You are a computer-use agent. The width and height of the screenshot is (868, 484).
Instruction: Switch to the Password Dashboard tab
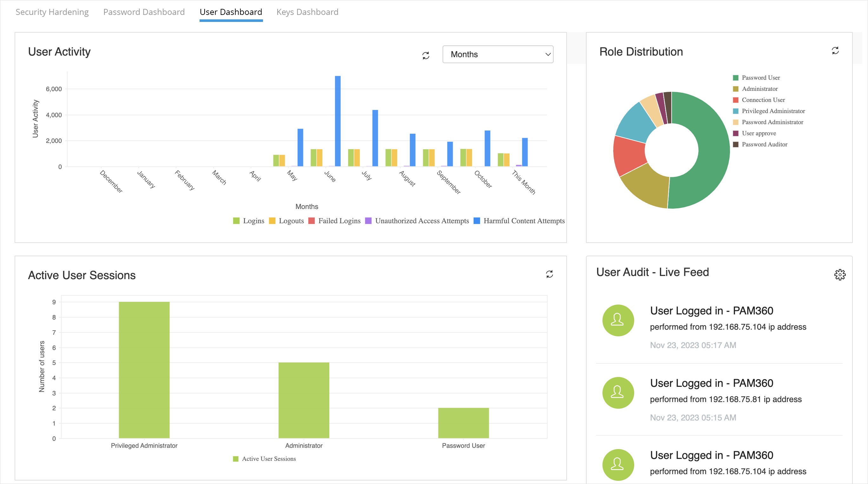[x=144, y=12]
